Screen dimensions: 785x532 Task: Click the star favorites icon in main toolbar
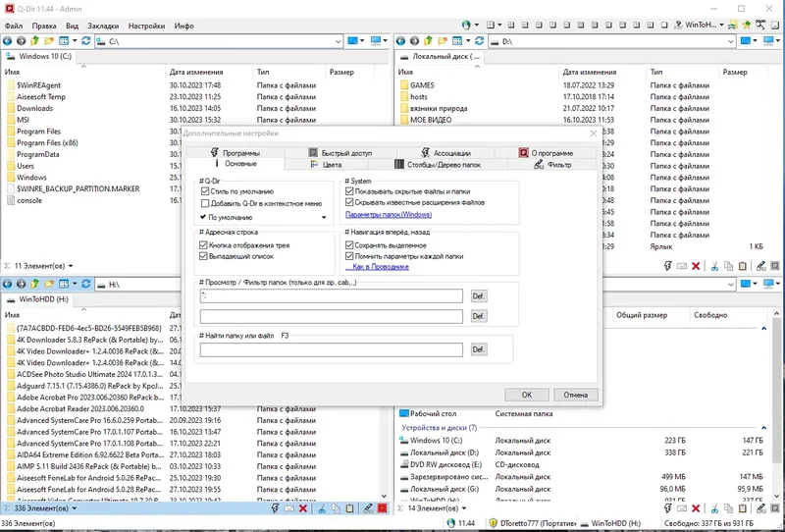[747, 25]
